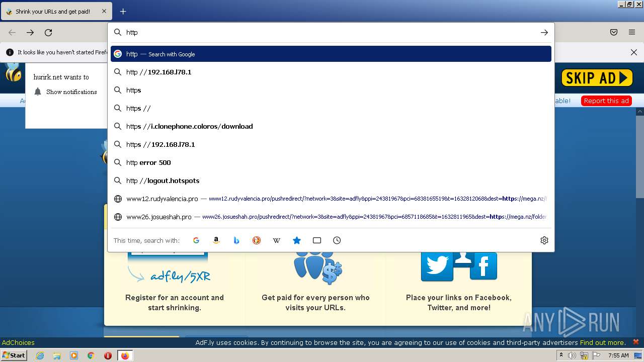This screenshot has width=644, height=362.
Task: Choose 'http //logout.hotspots' suggestion
Action: point(331,180)
